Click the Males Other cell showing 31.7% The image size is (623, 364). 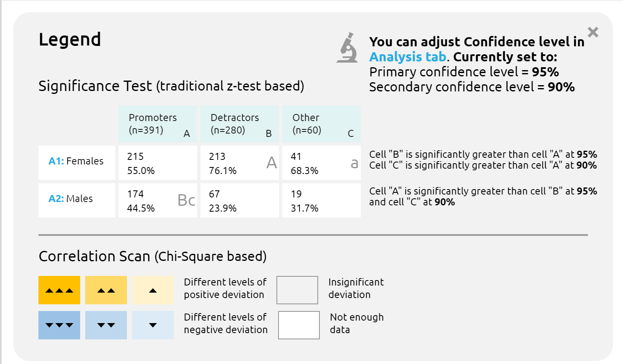pos(322,201)
